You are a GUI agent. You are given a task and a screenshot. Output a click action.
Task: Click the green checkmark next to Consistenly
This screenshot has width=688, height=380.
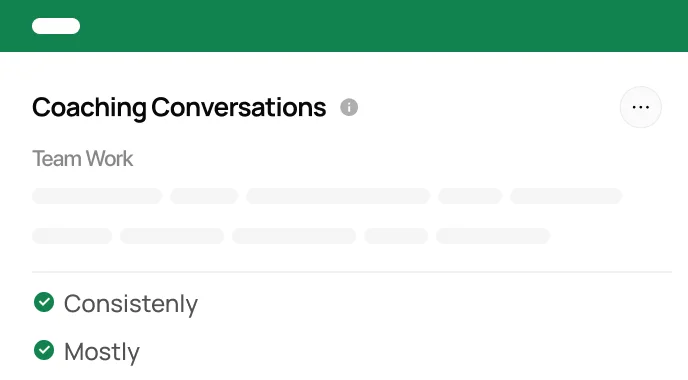(44, 302)
